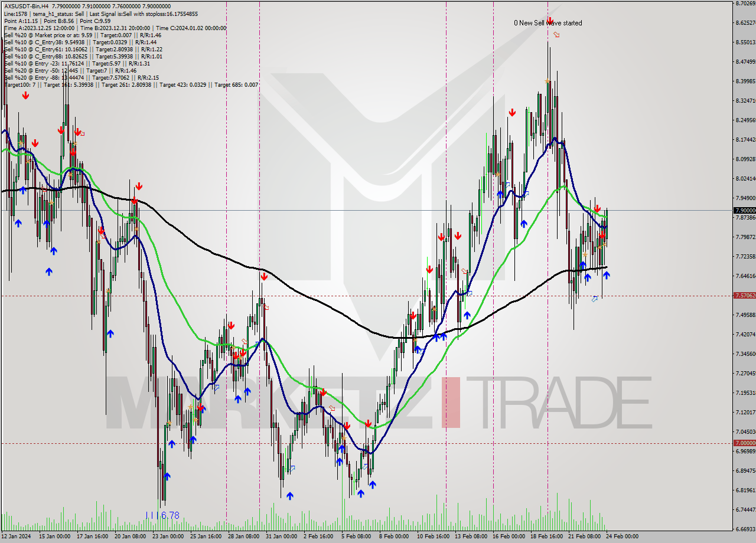Click the '10 Feb 16:00' date label
Viewport: 756px width, 543px height.
pyautogui.click(x=433, y=537)
